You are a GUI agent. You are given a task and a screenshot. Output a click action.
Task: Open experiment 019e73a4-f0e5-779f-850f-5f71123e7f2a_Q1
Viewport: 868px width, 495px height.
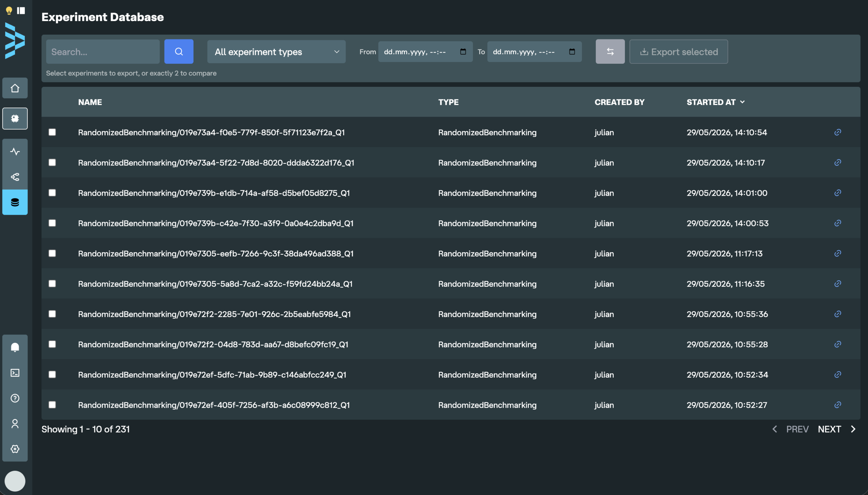pyautogui.click(x=211, y=132)
